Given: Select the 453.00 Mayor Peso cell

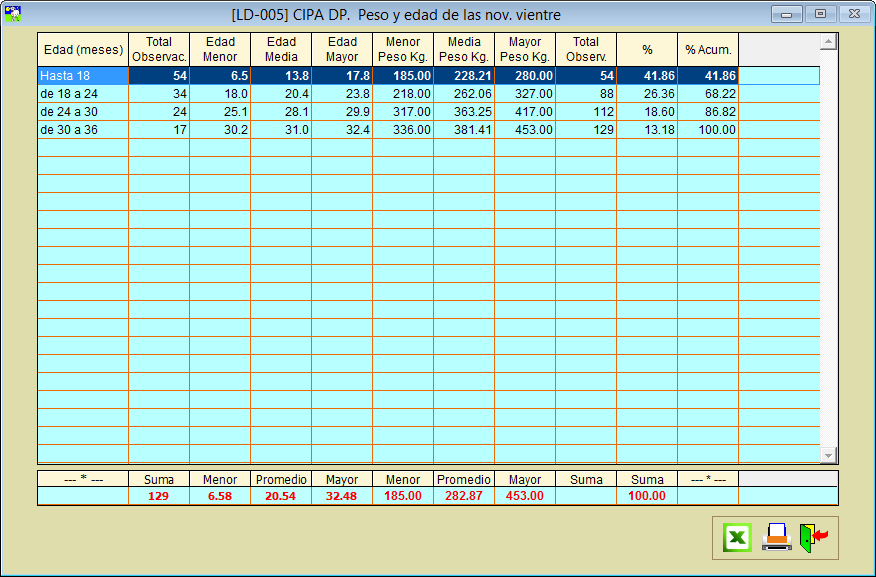Looking at the screenshot, I should tap(525, 130).
